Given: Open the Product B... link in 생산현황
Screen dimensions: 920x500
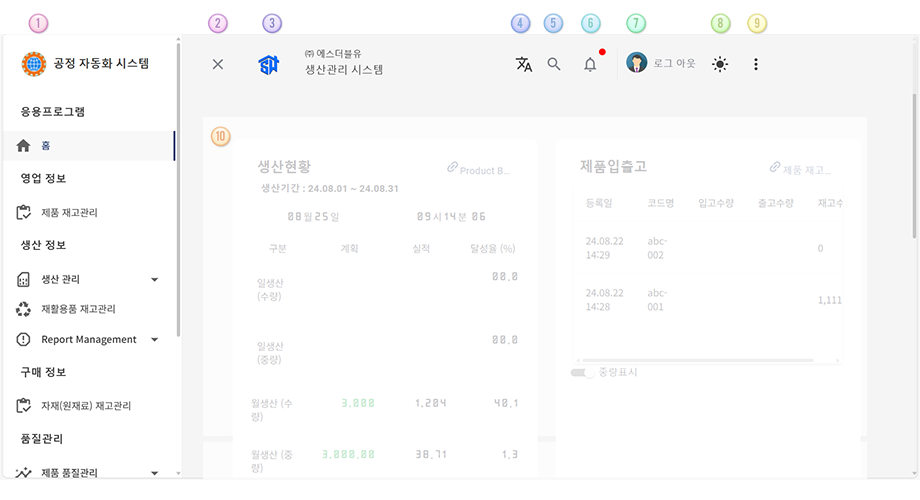Looking at the screenshot, I should click(x=479, y=171).
